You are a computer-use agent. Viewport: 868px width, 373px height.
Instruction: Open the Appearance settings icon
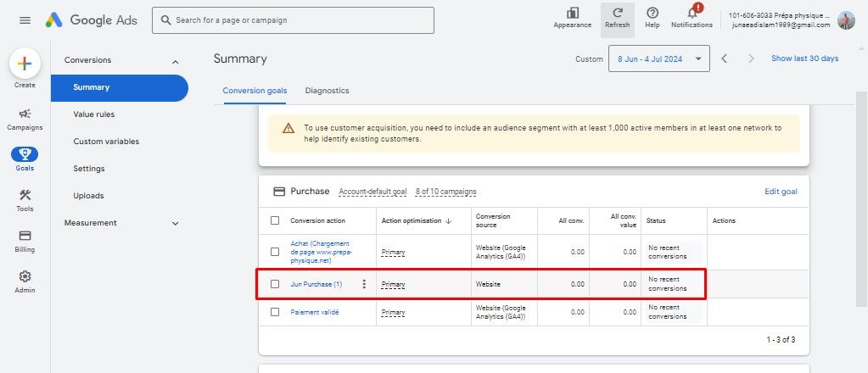(572, 14)
